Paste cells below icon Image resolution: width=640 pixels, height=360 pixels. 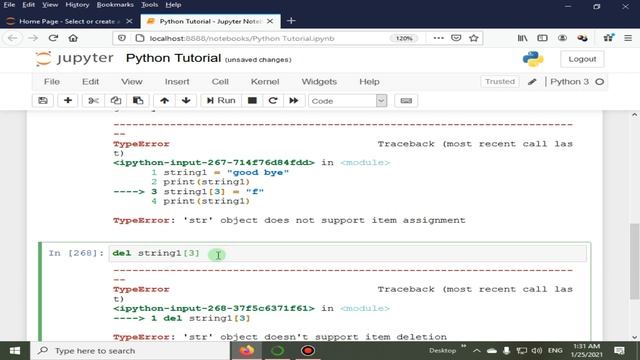pos(138,100)
